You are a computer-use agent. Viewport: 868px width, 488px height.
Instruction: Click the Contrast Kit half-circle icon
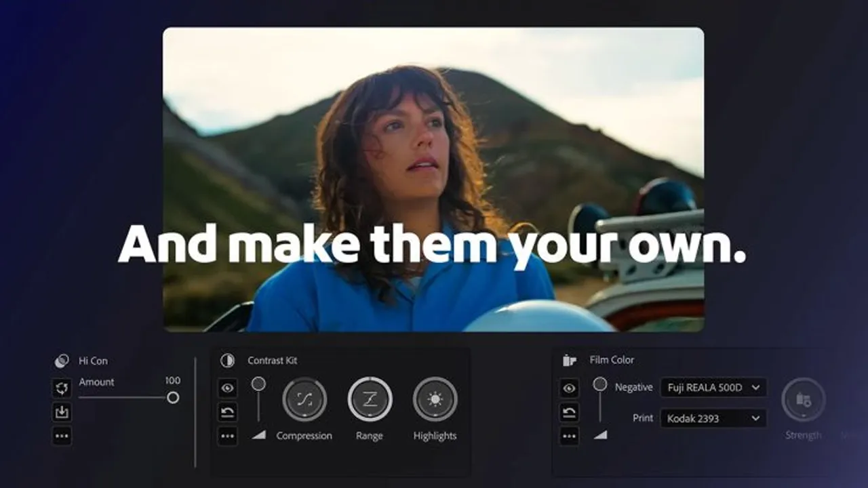(x=227, y=361)
